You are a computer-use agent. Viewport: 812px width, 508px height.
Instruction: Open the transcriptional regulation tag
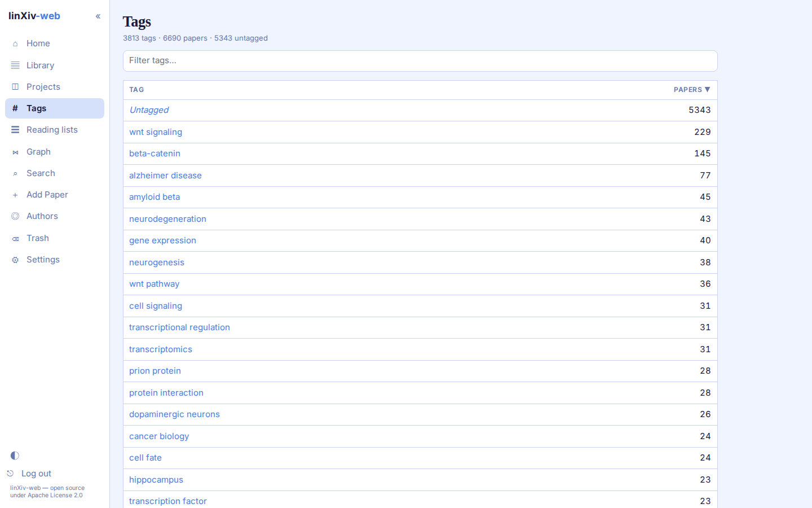[179, 327]
